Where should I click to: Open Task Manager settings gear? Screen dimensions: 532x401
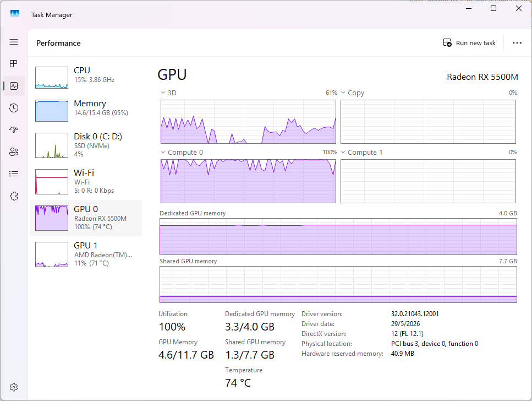[x=14, y=387]
